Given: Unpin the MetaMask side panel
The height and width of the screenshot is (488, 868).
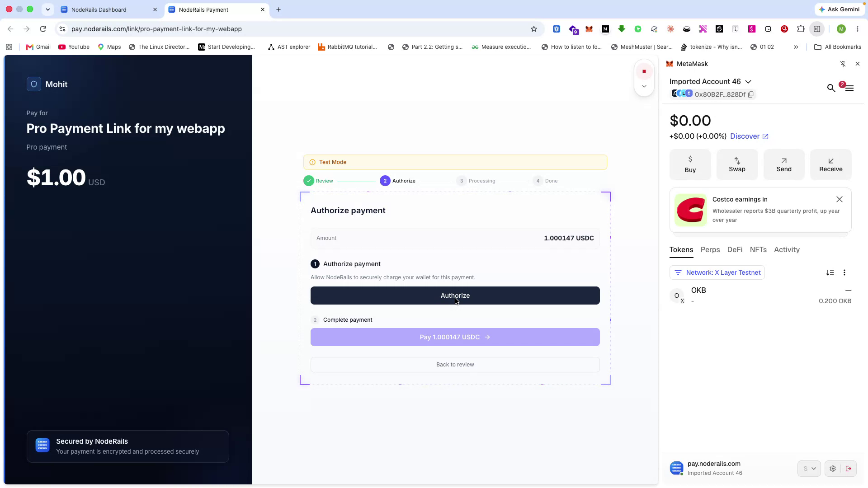Looking at the screenshot, I should click(x=843, y=64).
